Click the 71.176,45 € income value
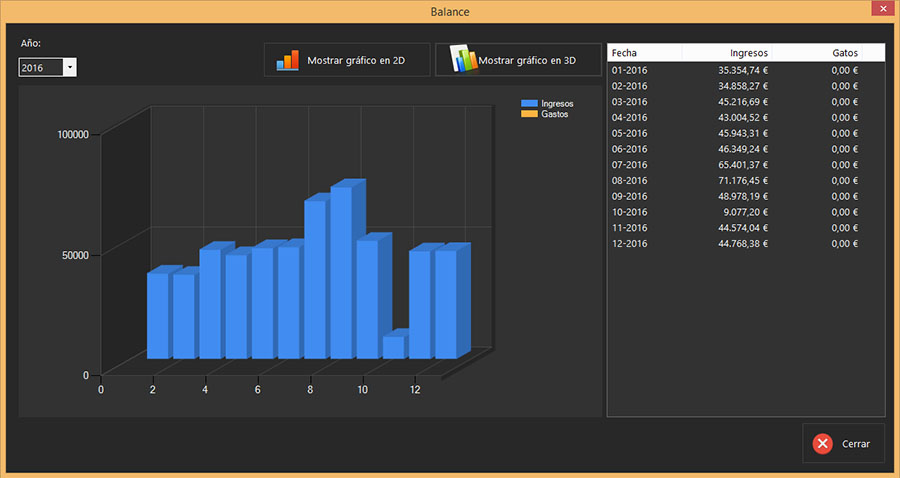This screenshot has height=478, width=900. click(x=743, y=181)
